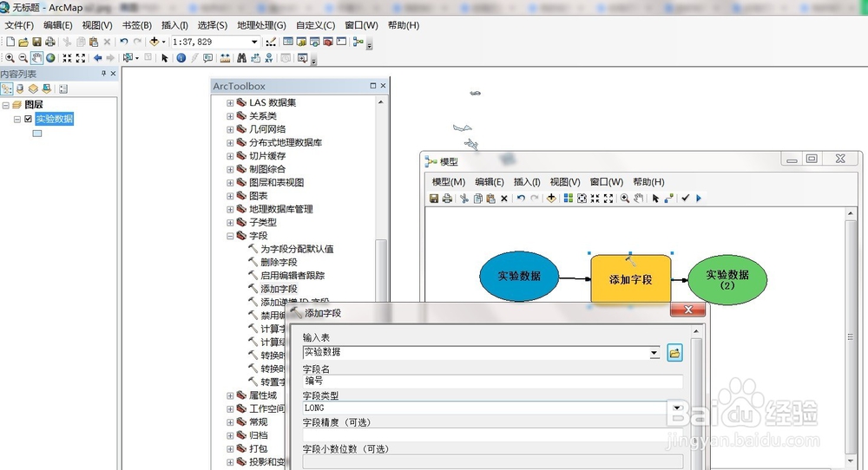868x470 pixels.
Task: Save the model in ModelBuilder window
Action: [434, 199]
